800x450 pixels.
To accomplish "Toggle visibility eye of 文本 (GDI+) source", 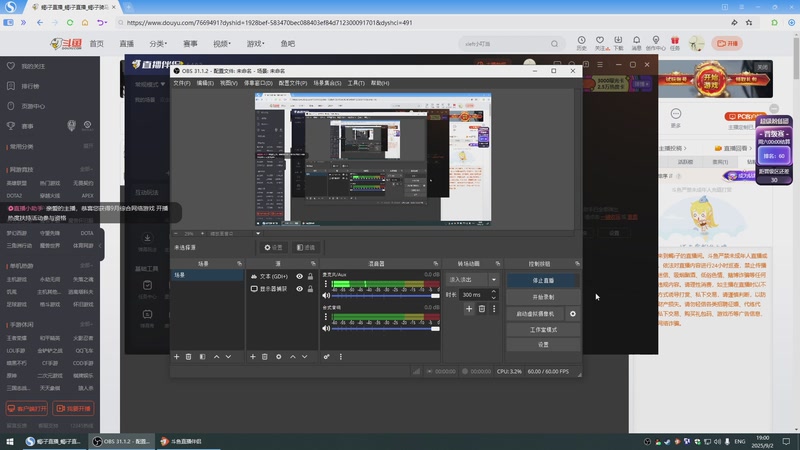I will click(299, 276).
